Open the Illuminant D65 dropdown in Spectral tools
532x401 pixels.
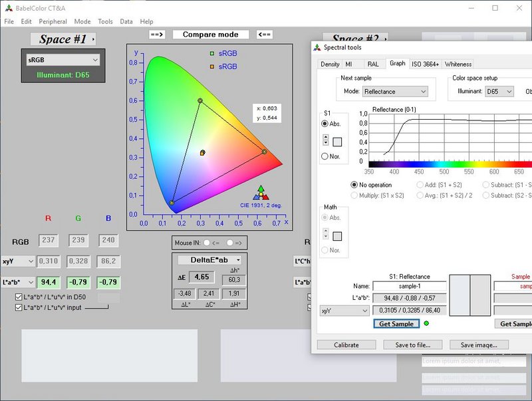pos(499,92)
